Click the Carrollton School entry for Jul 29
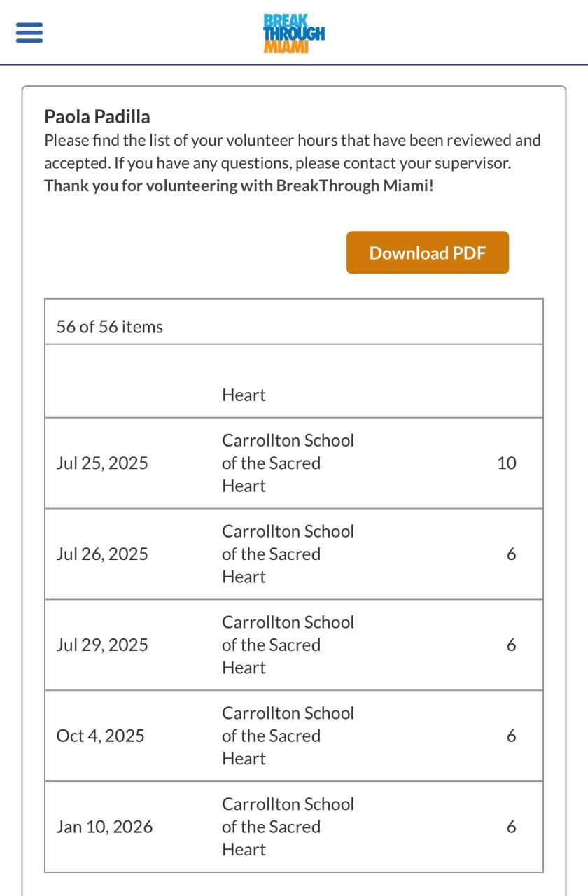Screen dimensions: 588x896 coord(288,645)
